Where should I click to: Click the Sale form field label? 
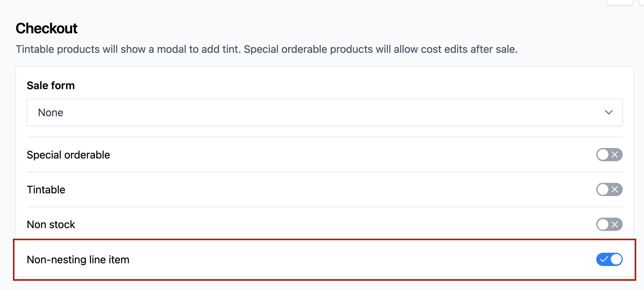point(50,86)
